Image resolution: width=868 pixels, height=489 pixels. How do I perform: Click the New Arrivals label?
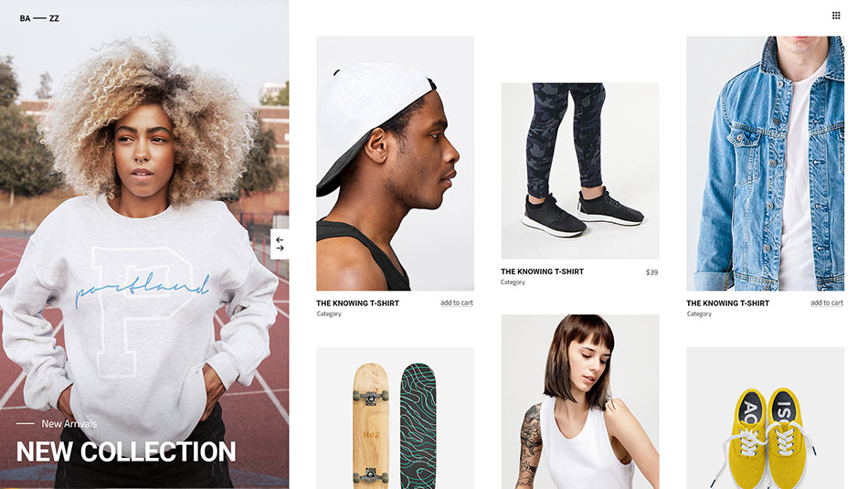[x=69, y=424]
